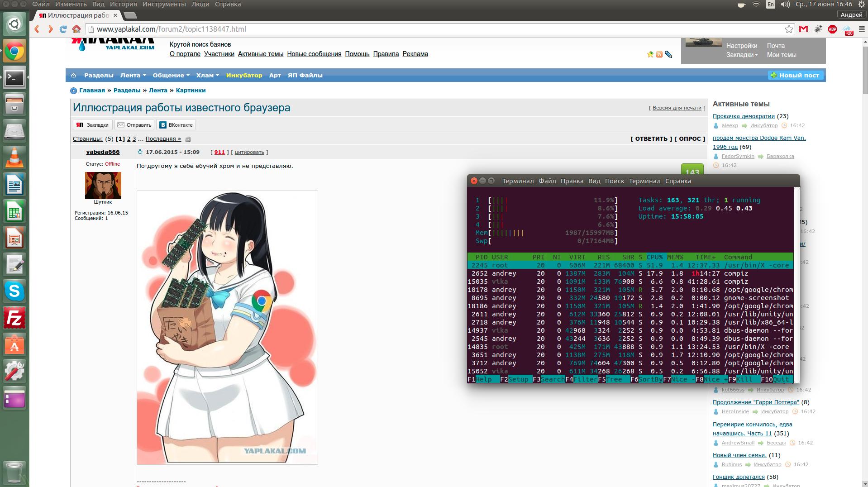Open the Gmail extension icon
Screen dimensions: 868x487
(x=803, y=29)
